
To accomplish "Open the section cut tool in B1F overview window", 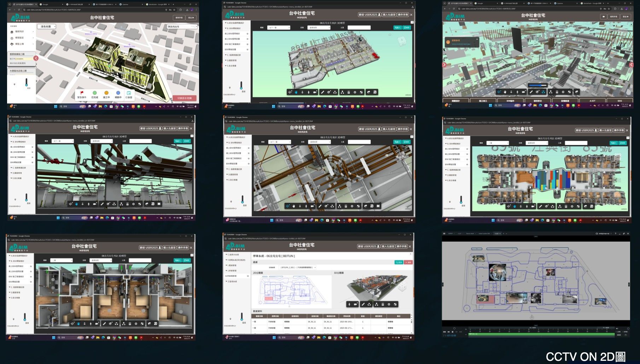I will (x=329, y=92).
